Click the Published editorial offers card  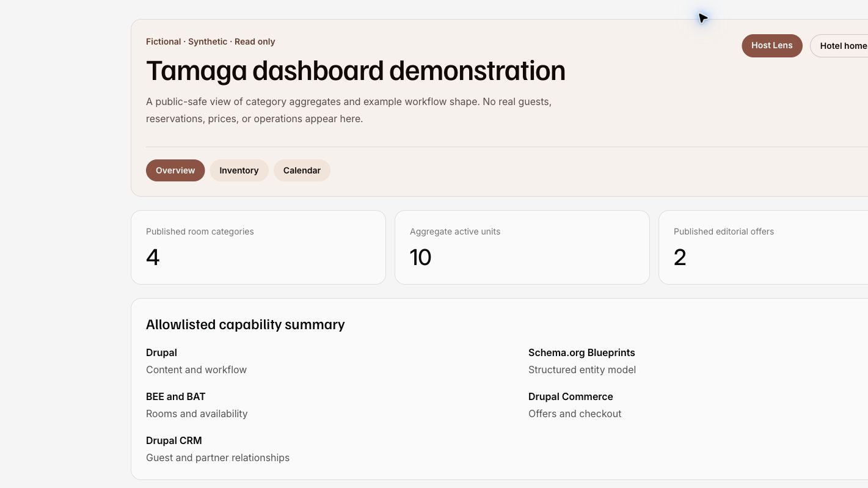(764, 247)
